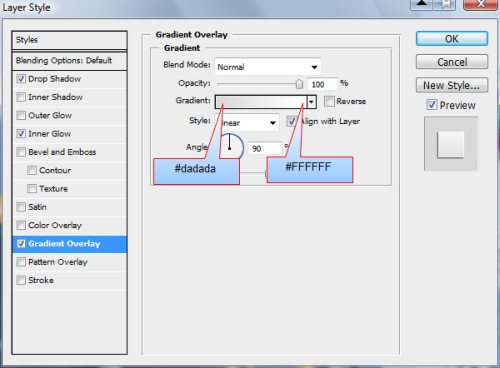Click the angle dial control
This screenshot has height=368, width=500.
coord(231,146)
